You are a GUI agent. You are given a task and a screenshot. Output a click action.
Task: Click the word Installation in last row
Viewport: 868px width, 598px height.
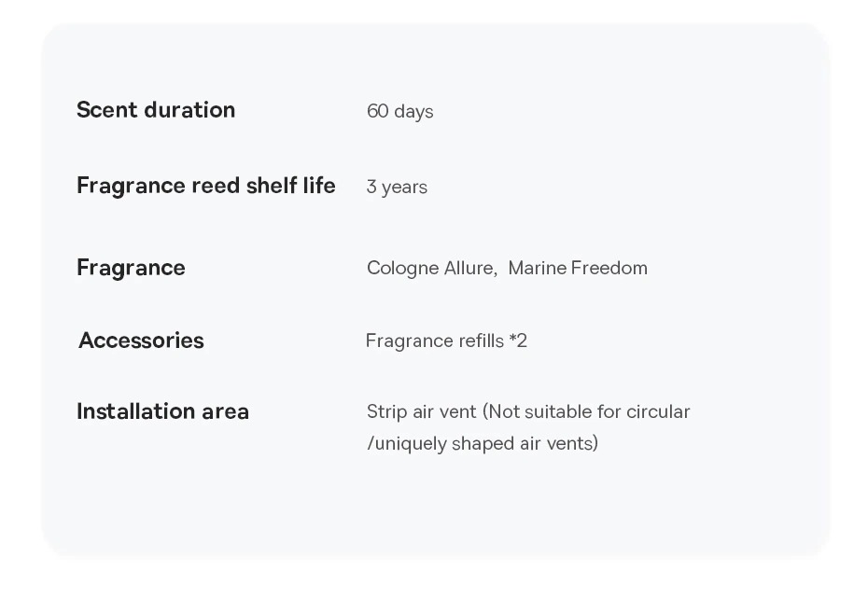point(135,411)
